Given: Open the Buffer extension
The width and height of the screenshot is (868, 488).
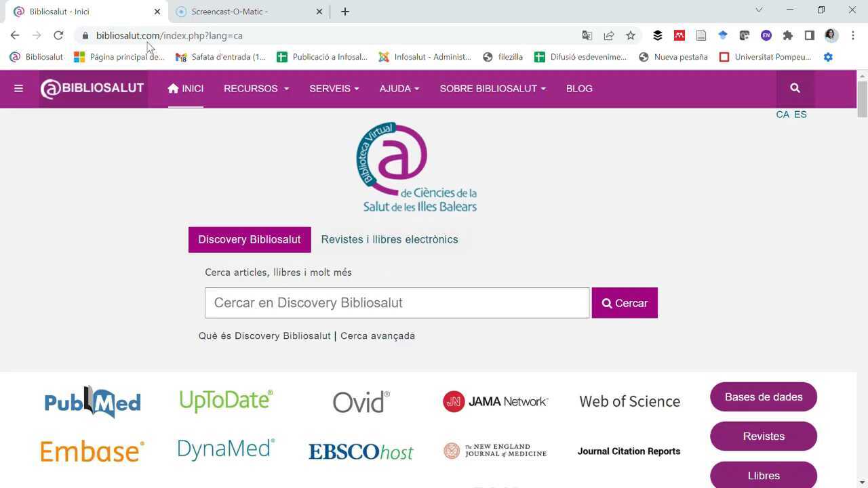Looking at the screenshot, I should pos(658,35).
